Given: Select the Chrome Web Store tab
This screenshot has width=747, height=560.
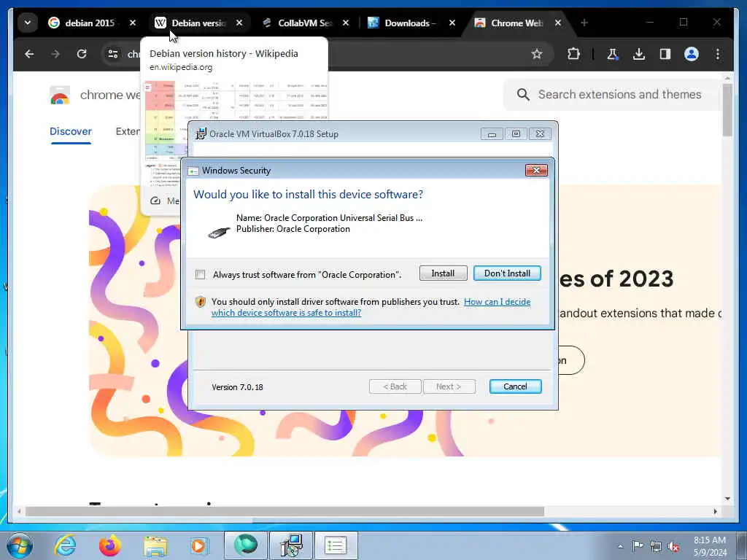Looking at the screenshot, I should coord(518,23).
